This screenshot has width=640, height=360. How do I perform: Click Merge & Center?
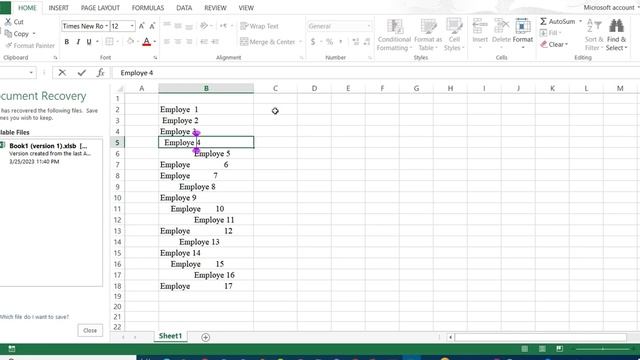pyautogui.click(x=268, y=42)
